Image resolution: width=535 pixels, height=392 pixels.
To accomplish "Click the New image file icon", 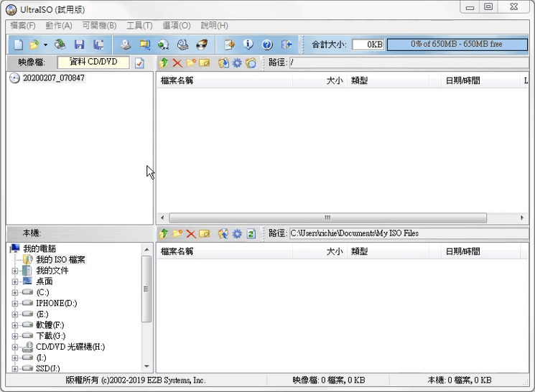I will click(19, 45).
